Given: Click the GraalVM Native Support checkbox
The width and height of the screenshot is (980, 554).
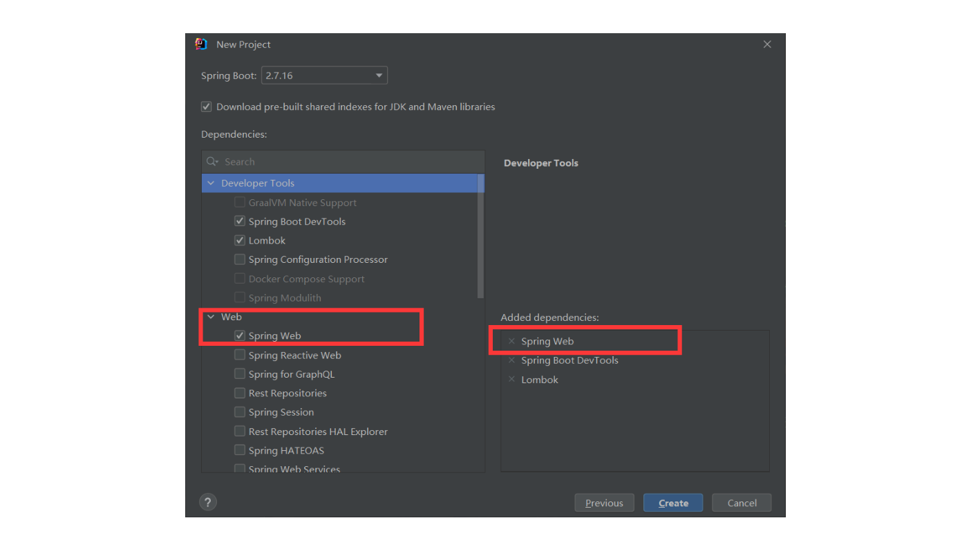Looking at the screenshot, I should point(240,203).
